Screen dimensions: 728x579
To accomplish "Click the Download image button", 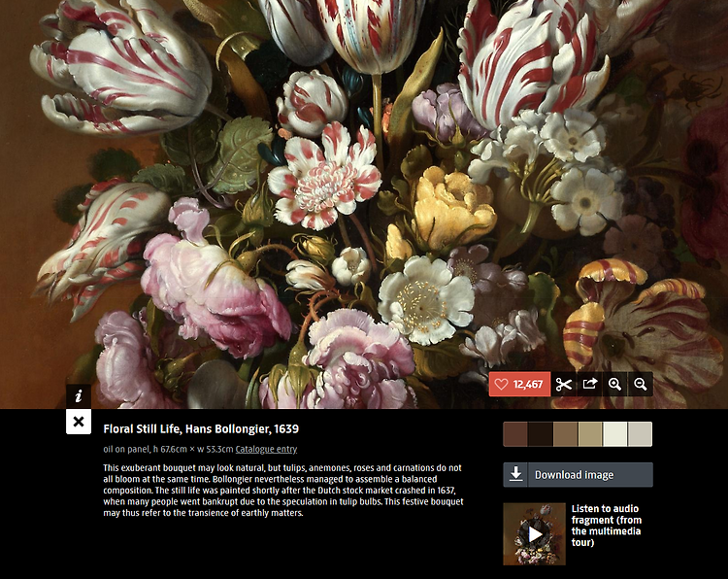I will click(579, 474).
